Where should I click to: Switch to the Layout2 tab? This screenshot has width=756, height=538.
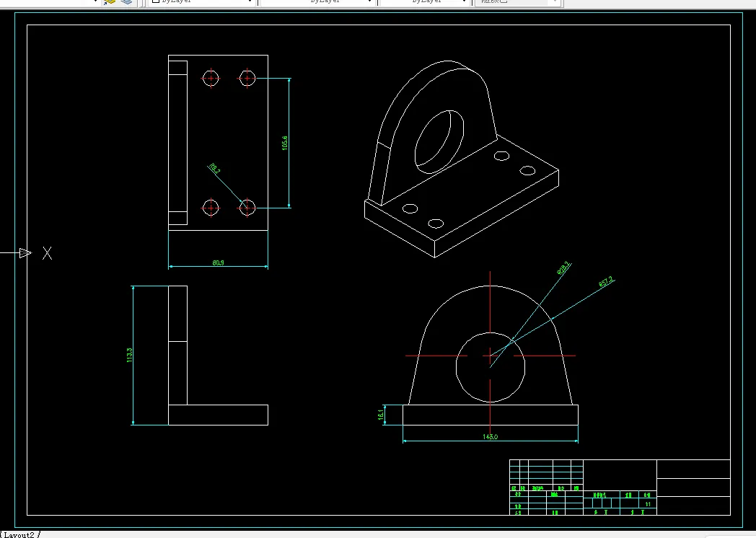(19, 534)
